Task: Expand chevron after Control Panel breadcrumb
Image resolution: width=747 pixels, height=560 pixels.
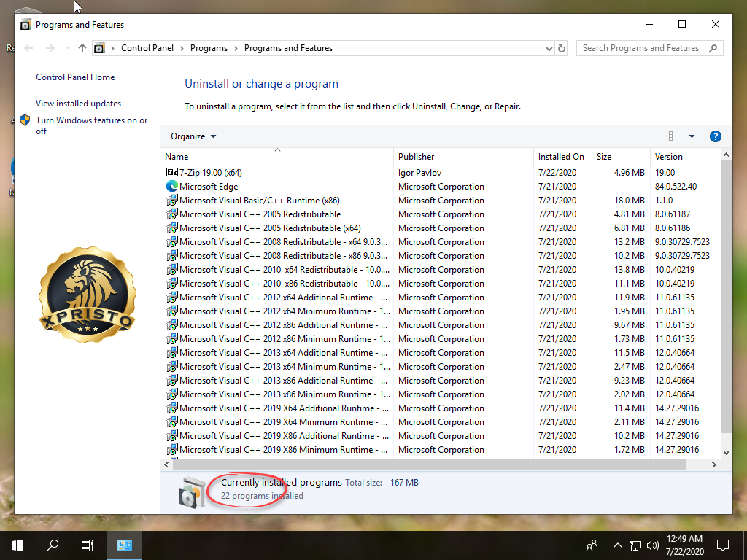Action: coord(182,48)
